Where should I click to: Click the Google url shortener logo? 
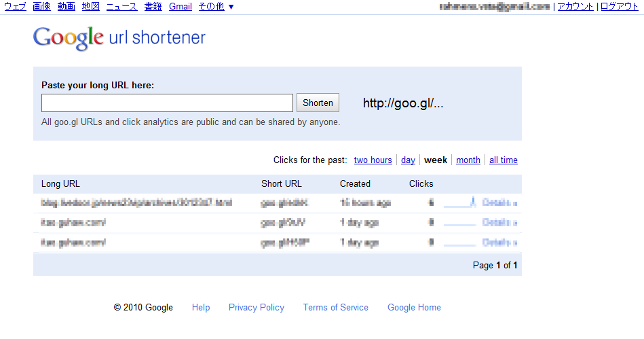click(x=119, y=38)
